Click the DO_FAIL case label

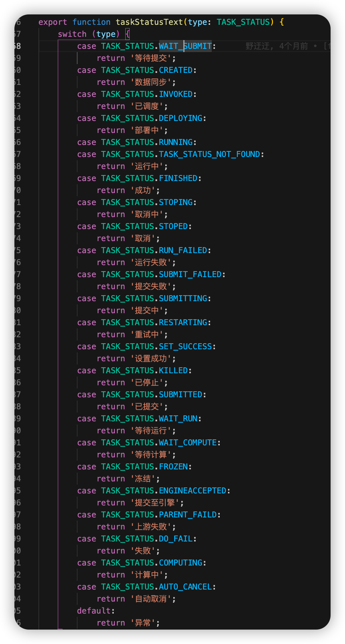(x=176, y=539)
